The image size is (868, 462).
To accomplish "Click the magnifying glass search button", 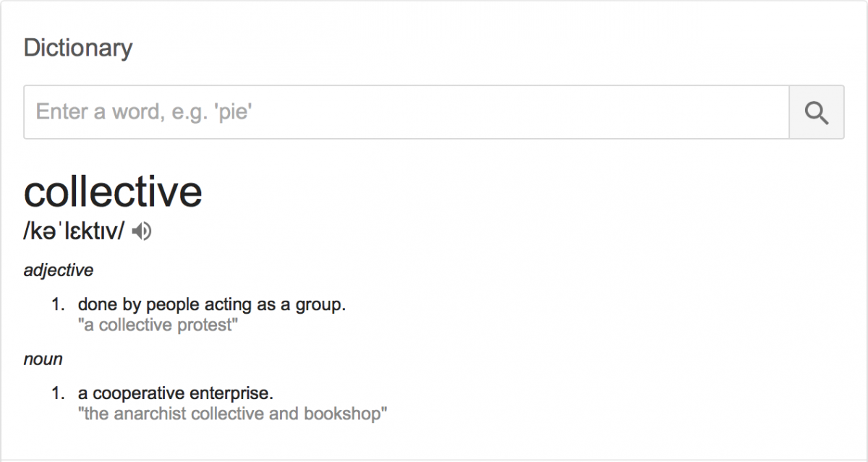I will pos(816,112).
